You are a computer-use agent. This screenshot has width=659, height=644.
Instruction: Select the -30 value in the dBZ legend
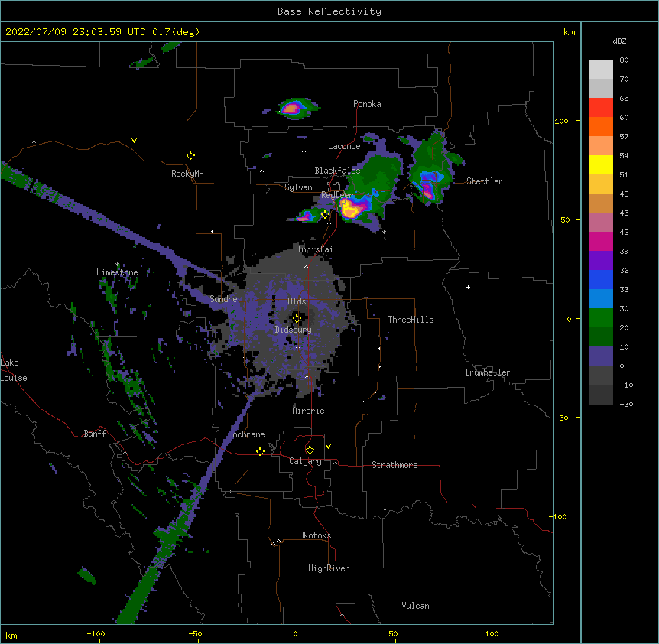[626, 405]
